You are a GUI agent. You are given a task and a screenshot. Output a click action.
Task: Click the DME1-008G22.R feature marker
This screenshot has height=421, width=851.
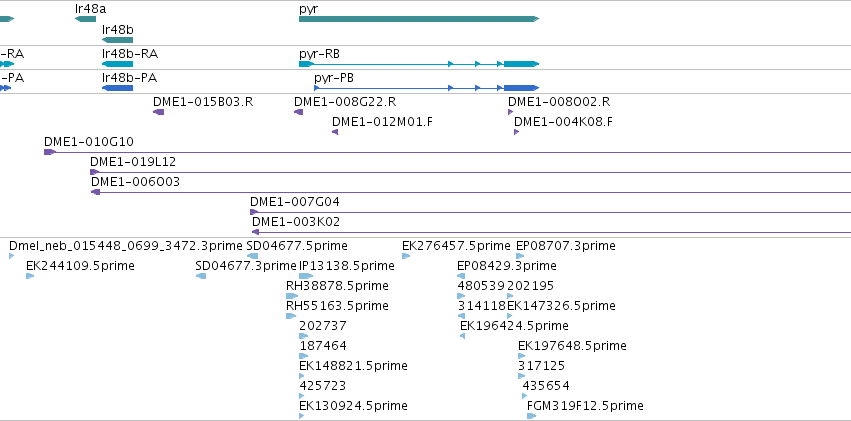click(298, 112)
